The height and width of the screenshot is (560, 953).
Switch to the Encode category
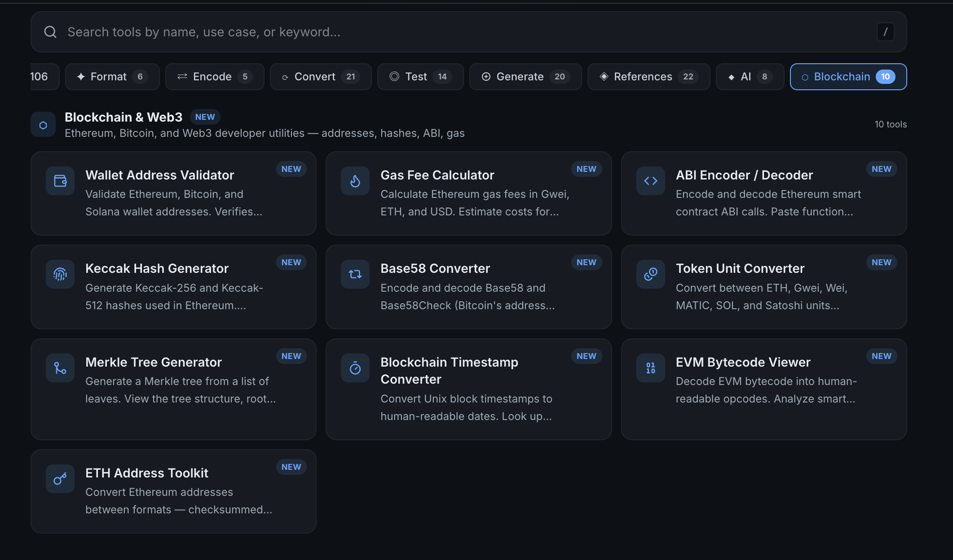point(214,76)
